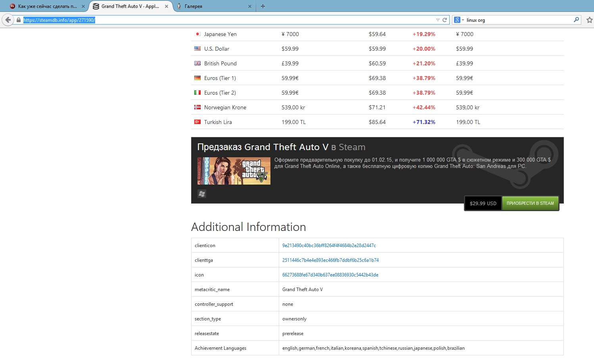This screenshot has height=364, width=594.
Task: Click the +20.00% U.S. Dollar difference value
Action: coord(424,49)
